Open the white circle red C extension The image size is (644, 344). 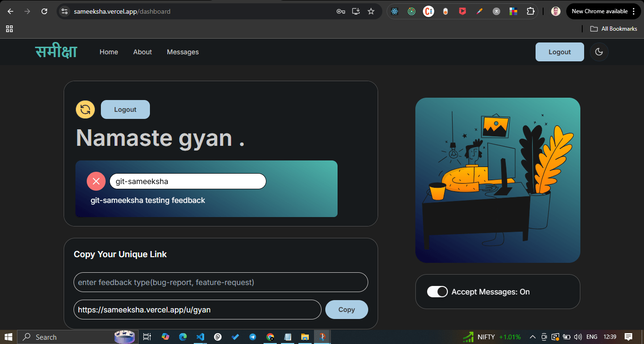click(x=429, y=11)
